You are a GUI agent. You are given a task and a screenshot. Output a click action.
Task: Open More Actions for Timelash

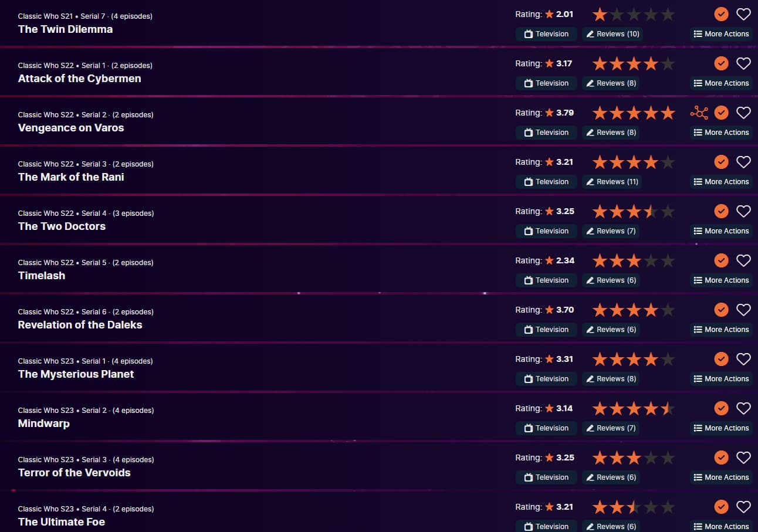pyautogui.click(x=721, y=280)
